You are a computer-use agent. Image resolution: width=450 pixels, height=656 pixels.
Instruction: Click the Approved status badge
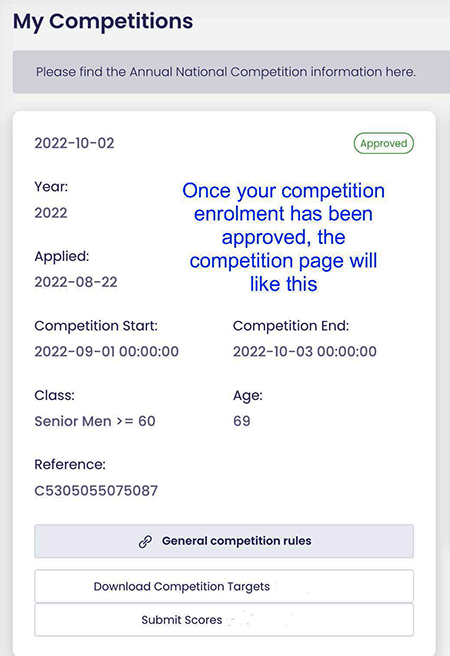384,143
